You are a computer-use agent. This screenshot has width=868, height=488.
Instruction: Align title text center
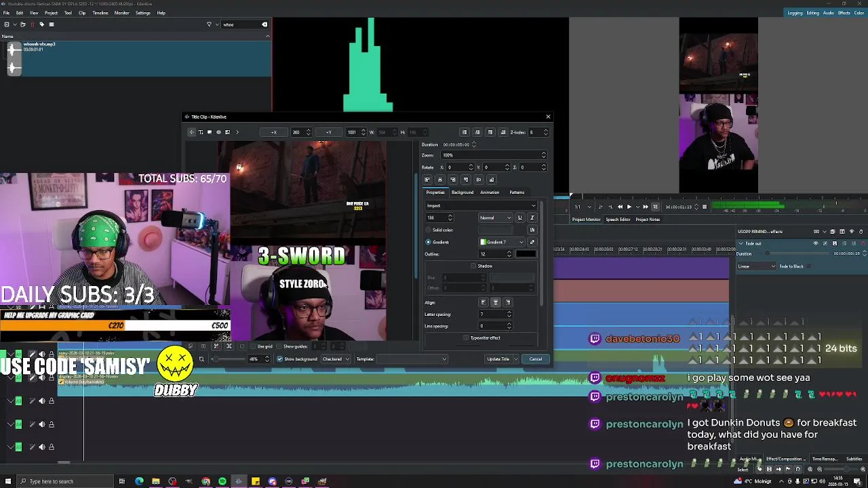496,302
